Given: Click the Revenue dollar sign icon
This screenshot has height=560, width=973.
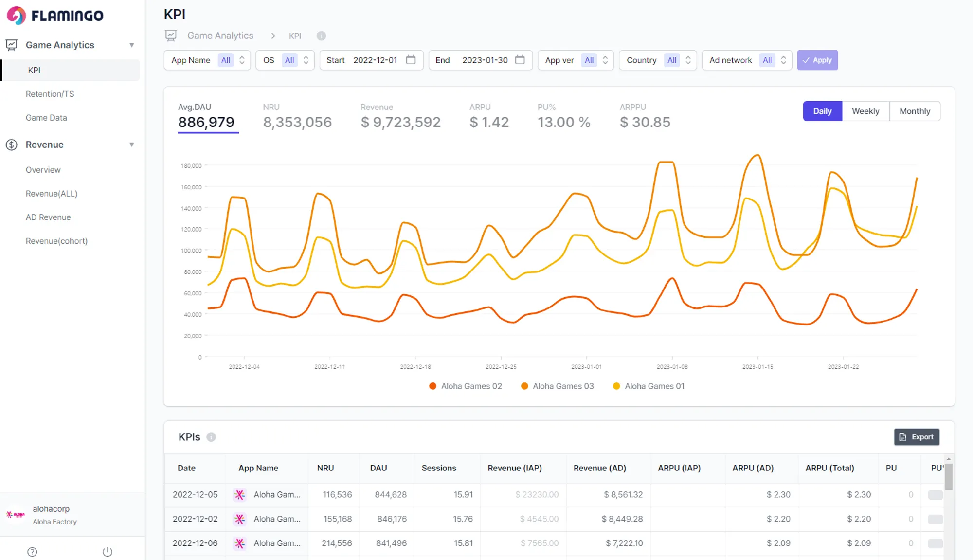Looking at the screenshot, I should [12, 145].
